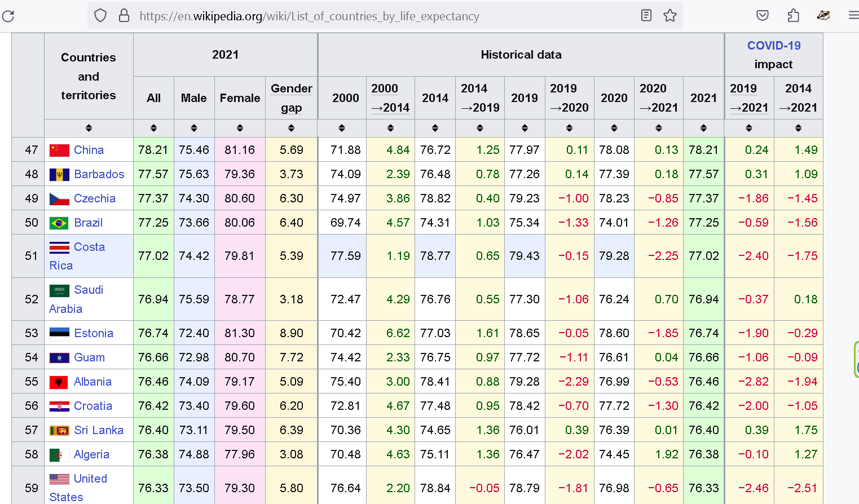Image resolution: width=859 pixels, height=504 pixels.
Task: Click the China flag icon
Action: click(59, 150)
